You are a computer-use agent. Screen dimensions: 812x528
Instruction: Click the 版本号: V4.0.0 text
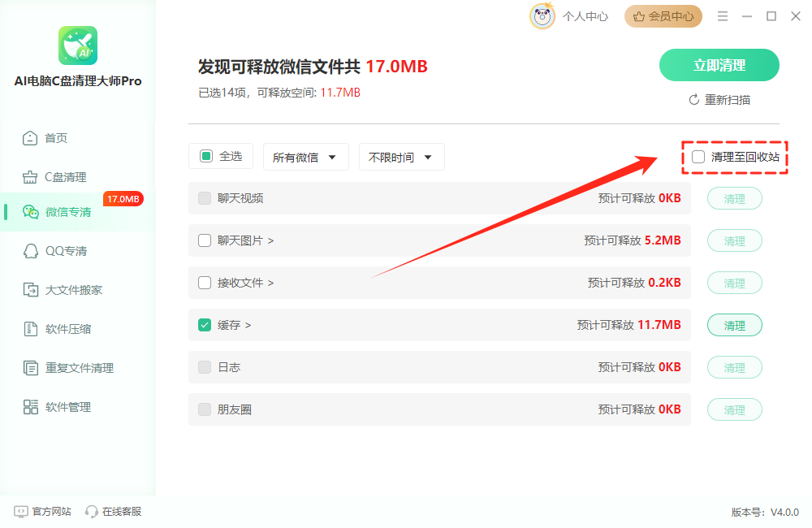(765, 512)
